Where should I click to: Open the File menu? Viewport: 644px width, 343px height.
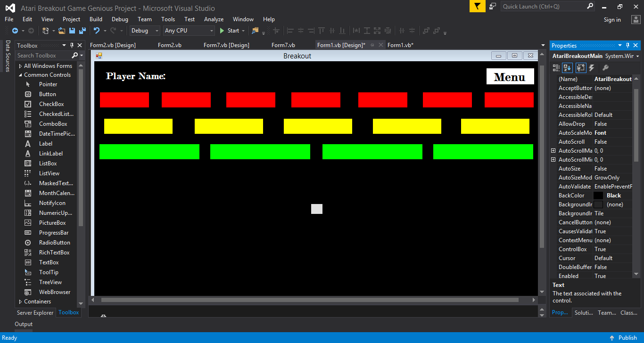pos(9,19)
